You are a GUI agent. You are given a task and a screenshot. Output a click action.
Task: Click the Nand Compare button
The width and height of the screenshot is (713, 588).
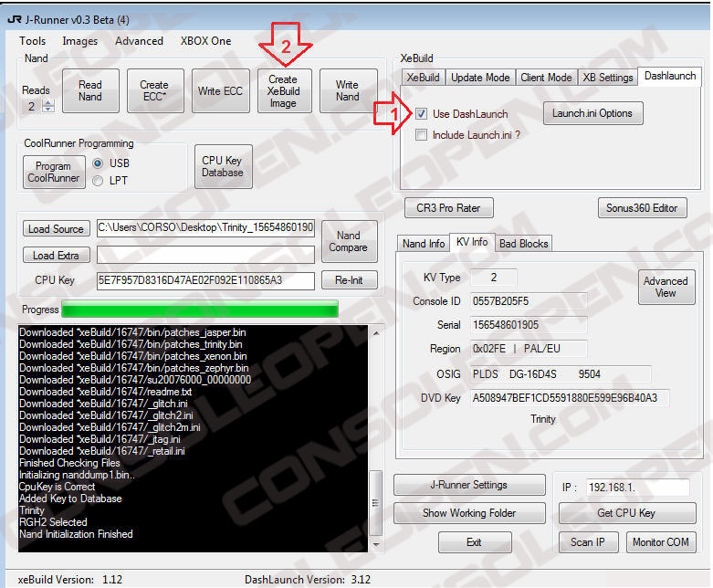[x=350, y=241]
